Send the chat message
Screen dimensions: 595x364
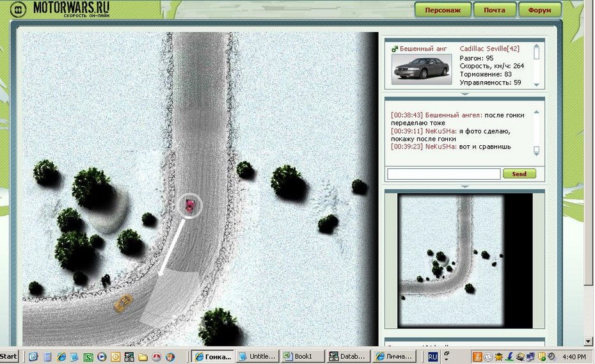519,174
